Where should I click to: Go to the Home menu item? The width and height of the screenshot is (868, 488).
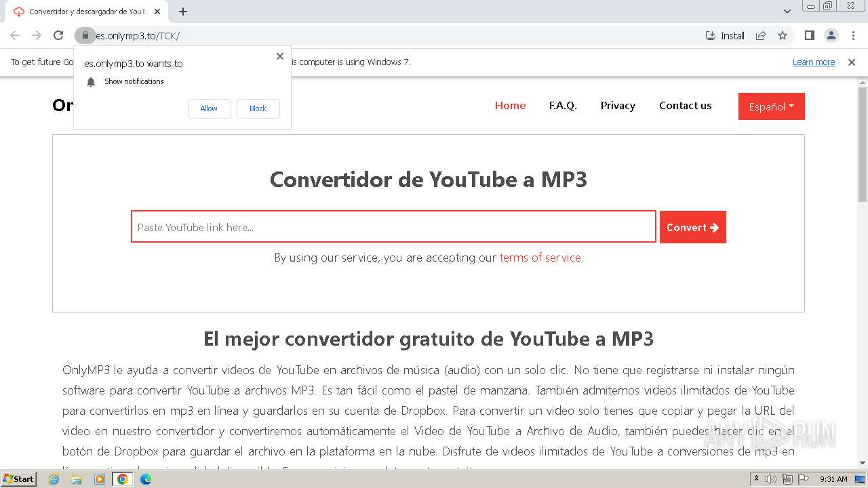510,106
